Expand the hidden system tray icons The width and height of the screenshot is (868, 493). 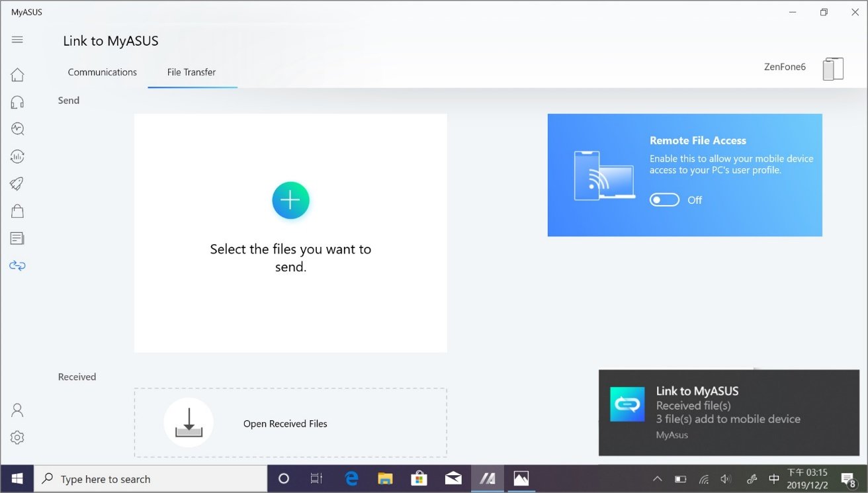[x=657, y=478]
